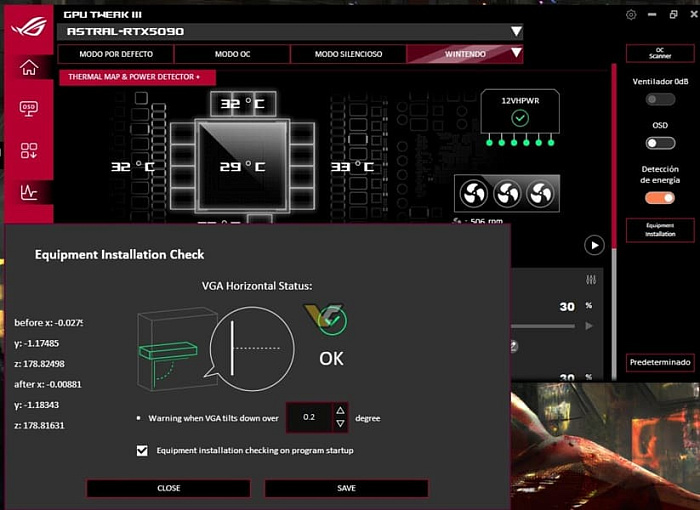Viewport: 700px width, 510px height.
Task: Open the monitoring graph sidebar icon
Action: [x=29, y=192]
